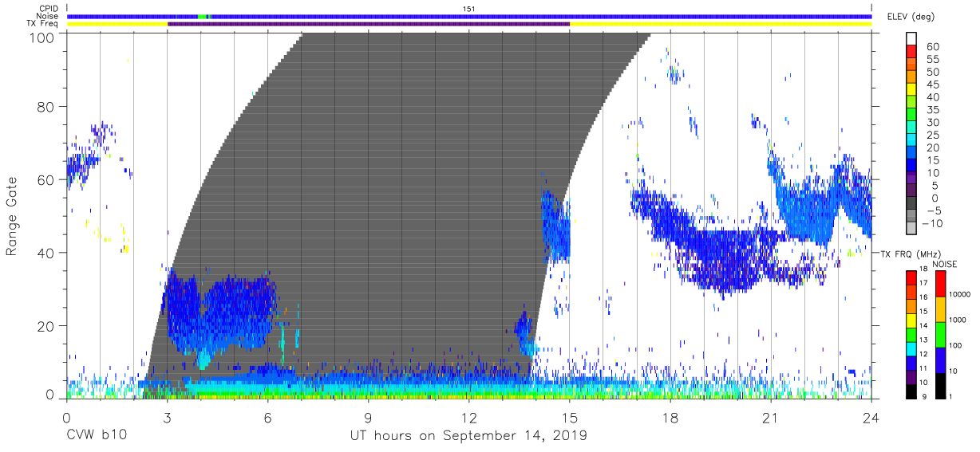Click the UT hours on September 14, 2019 title

pyautogui.click(x=468, y=435)
